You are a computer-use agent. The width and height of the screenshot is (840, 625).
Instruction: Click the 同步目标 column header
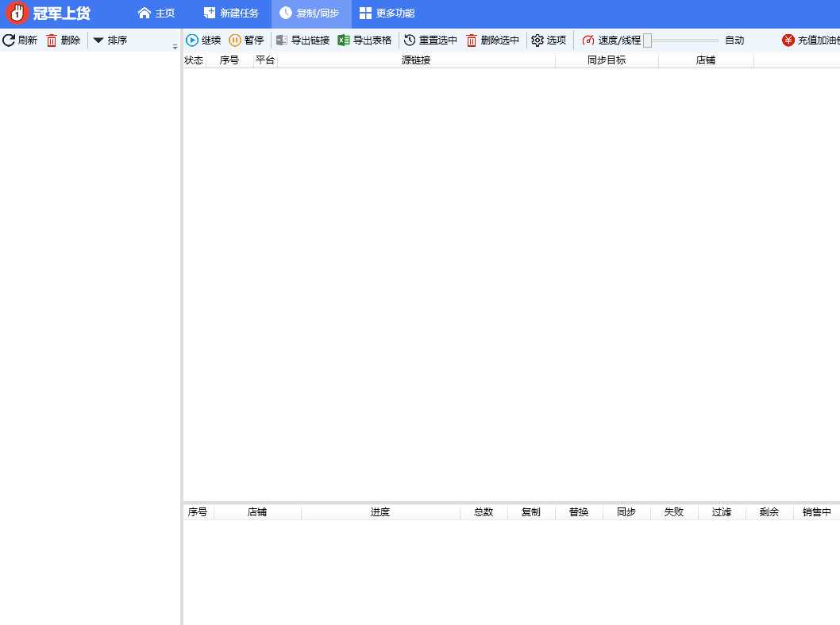click(x=607, y=60)
